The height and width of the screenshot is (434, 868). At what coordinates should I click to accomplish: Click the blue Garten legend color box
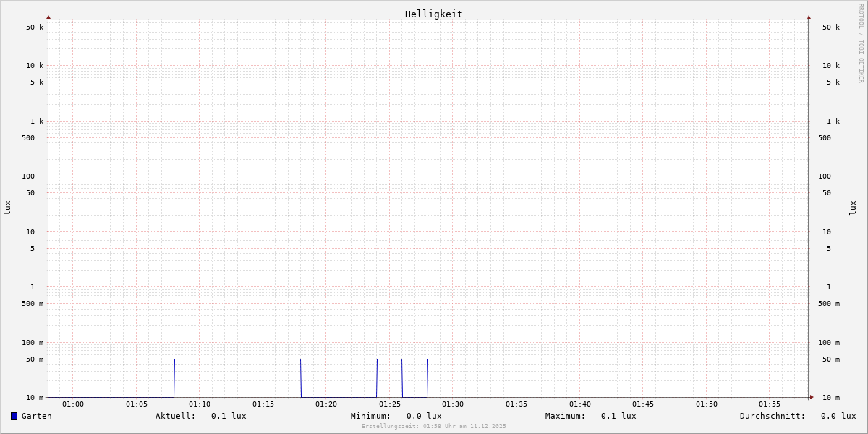point(14,416)
